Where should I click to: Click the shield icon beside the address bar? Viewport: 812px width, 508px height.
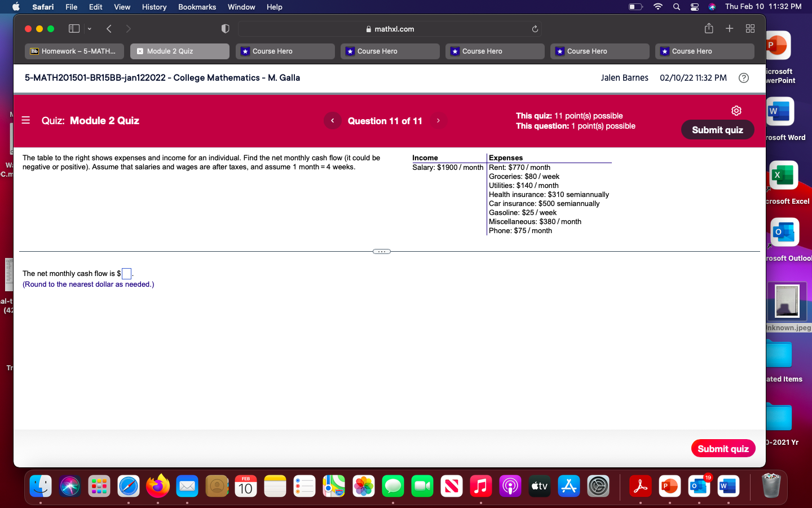225,28
